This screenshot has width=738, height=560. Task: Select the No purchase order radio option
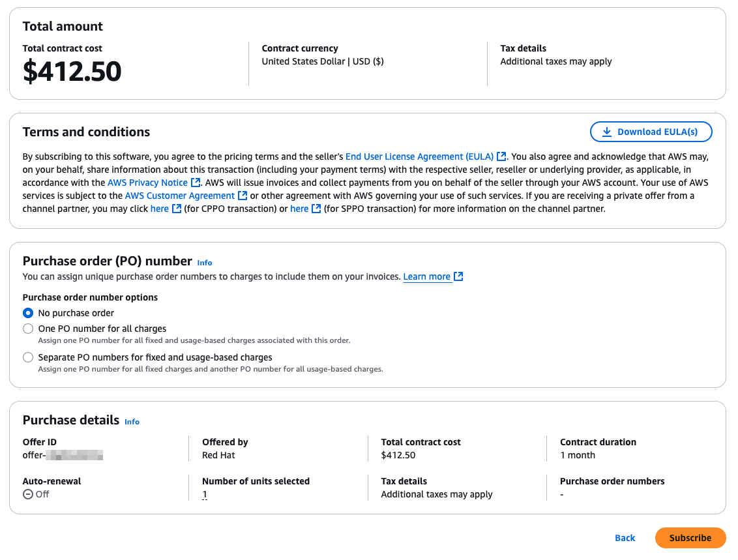pos(28,314)
